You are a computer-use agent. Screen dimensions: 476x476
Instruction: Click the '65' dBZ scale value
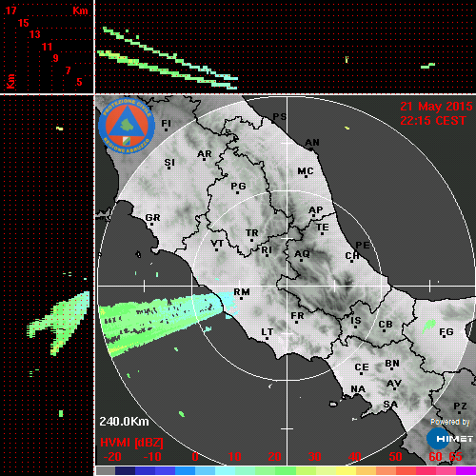pyautogui.click(x=456, y=457)
